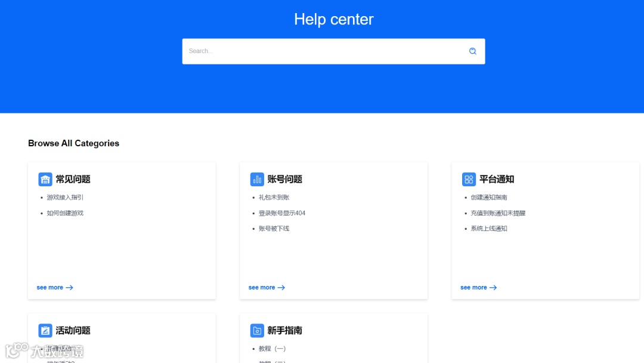Open the 平台通知 category icon
644x363 pixels.
pos(469,179)
